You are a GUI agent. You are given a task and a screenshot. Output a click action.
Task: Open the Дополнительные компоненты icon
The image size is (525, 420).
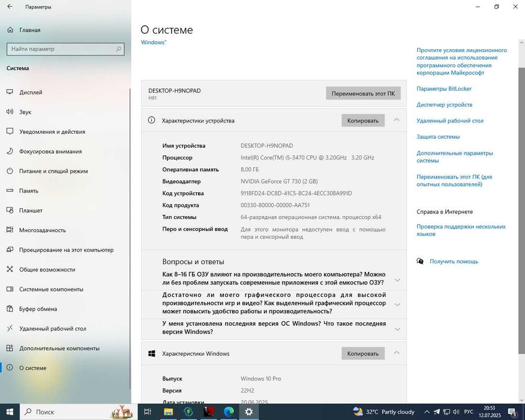(10, 349)
